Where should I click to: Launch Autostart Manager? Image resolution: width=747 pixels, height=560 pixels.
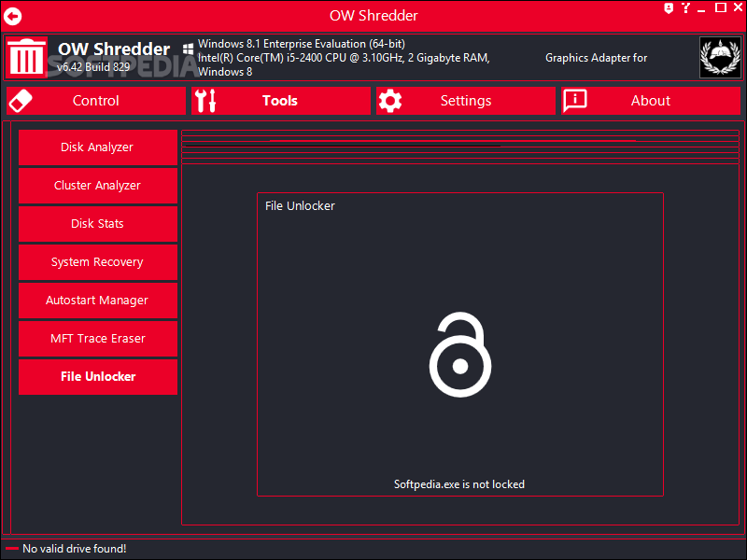coord(98,301)
